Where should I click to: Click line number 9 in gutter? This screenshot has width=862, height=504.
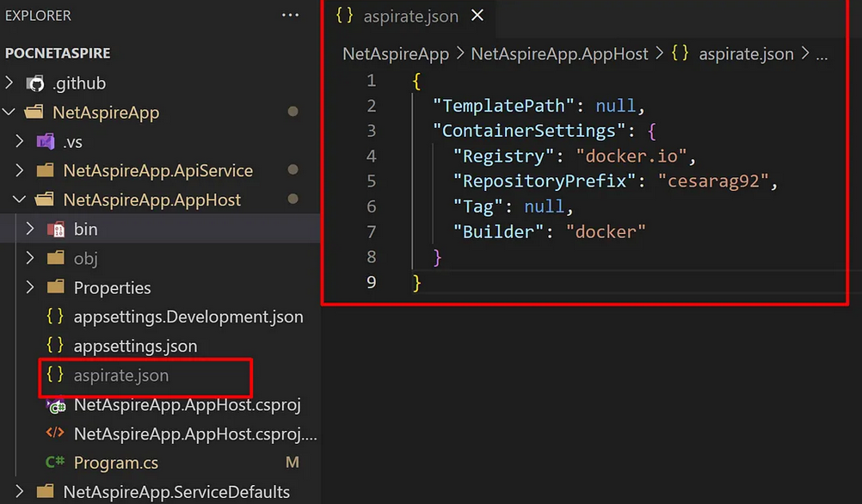coord(372,282)
